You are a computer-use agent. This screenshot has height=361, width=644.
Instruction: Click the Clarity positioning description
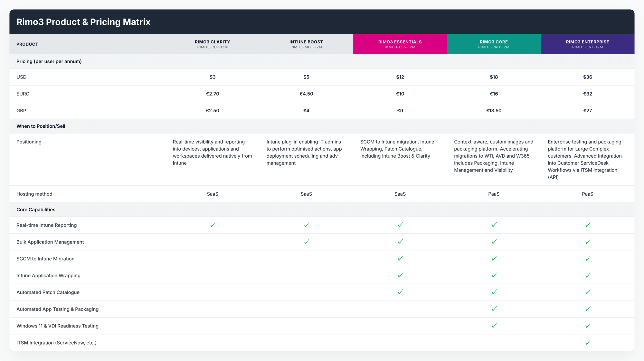click(x=212, y=153)
